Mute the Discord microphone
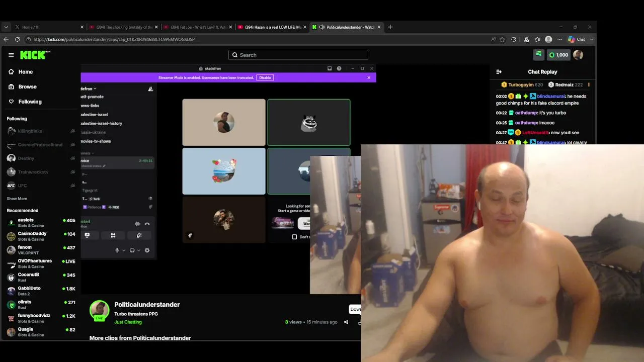The width and height of the screenshot is (644, 362). pyautogui.click(x=117, y=250)
